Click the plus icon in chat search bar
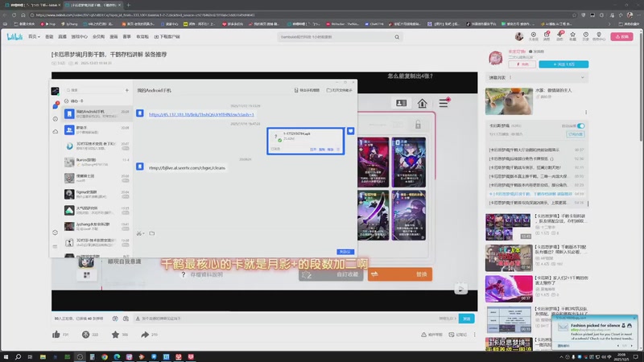This screenshot has height=362, width=644. pos(127,90)
